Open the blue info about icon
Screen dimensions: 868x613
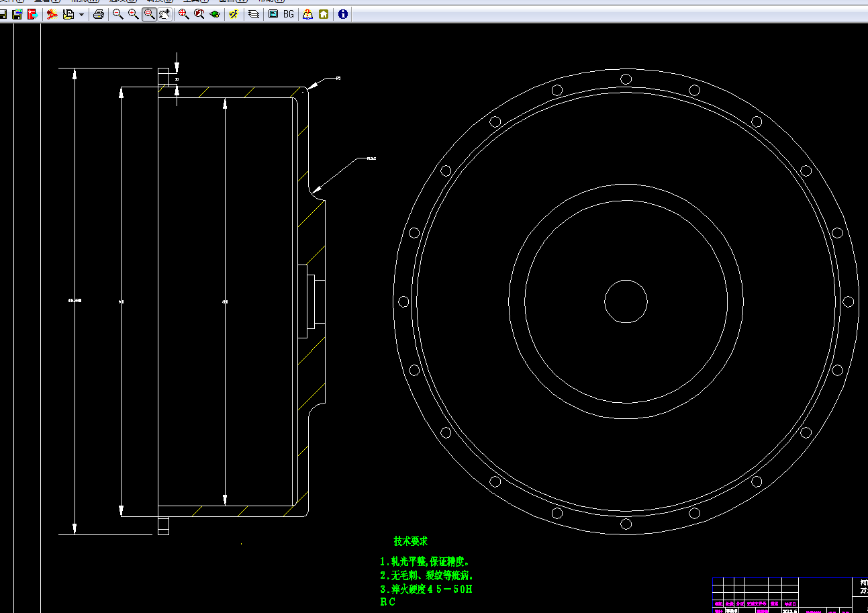343,14
